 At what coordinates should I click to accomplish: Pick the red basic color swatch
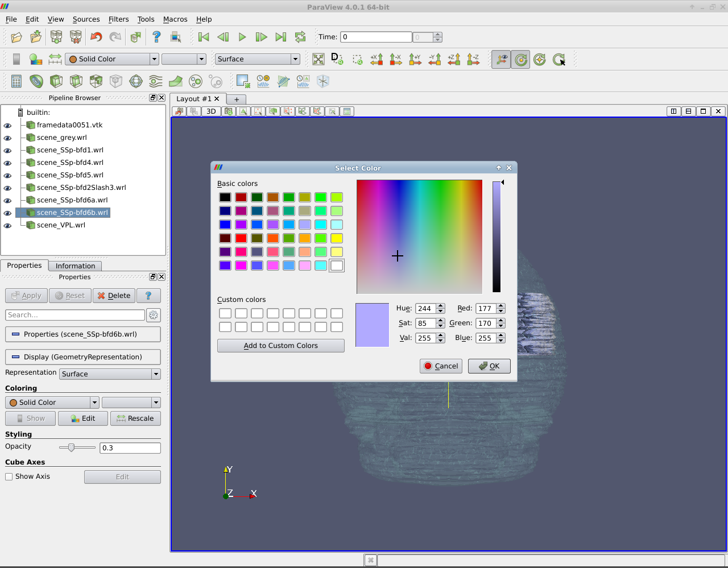click(x=241, y=238)
